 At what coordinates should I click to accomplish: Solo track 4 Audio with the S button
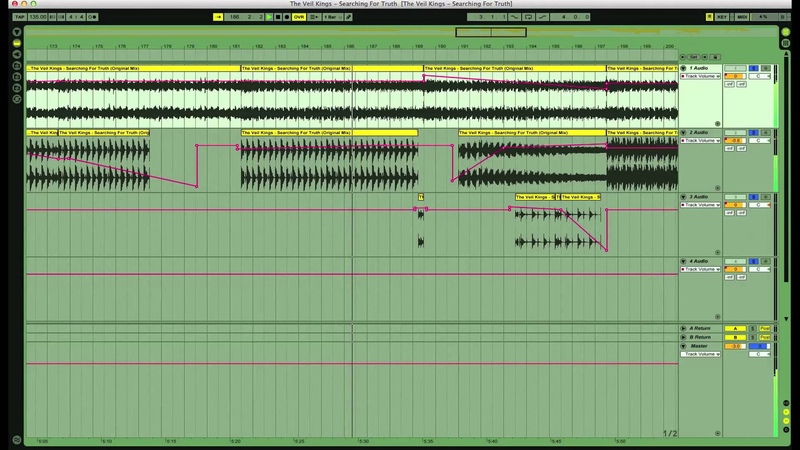point(754,261)
